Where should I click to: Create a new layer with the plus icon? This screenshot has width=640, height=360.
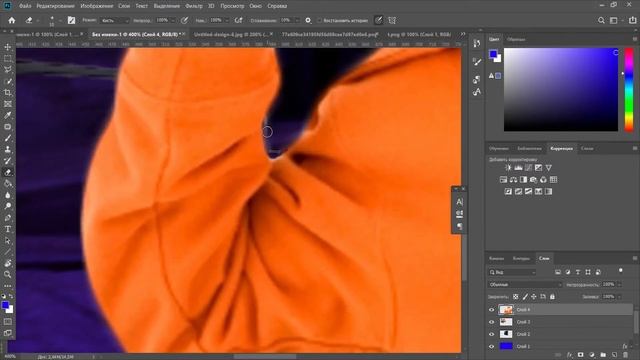click(x=614, y=355)
